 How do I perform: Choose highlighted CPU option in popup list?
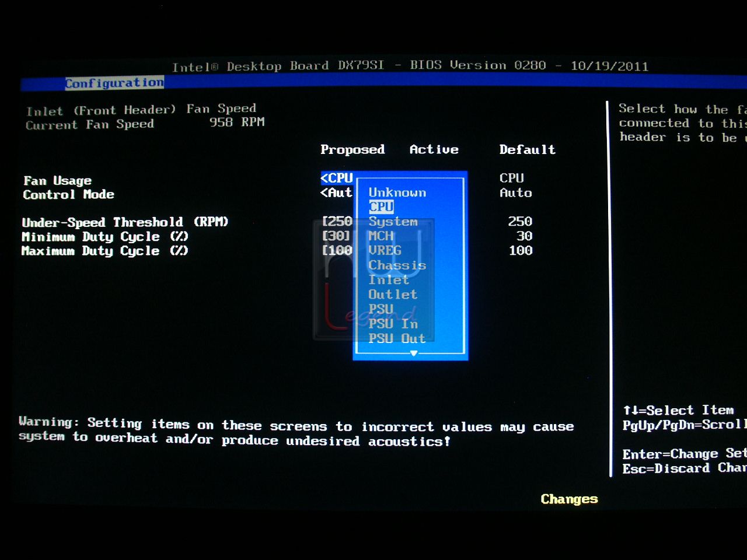pyautogui.click(x=381, y=206)
